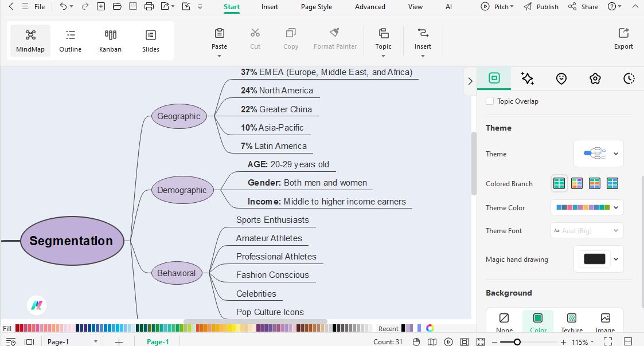Viewport: 644px width, 346px height.
Task: Open the history clock panel icon
Action: tap(629, 78)
